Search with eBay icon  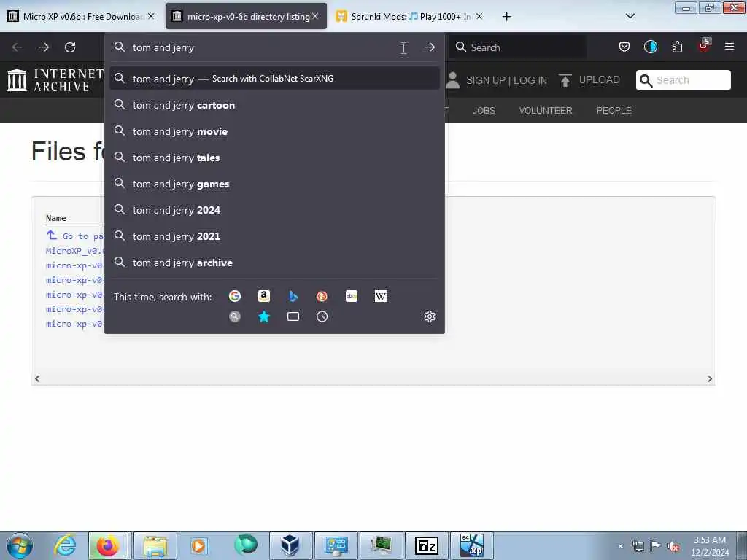tap(352, 296)
